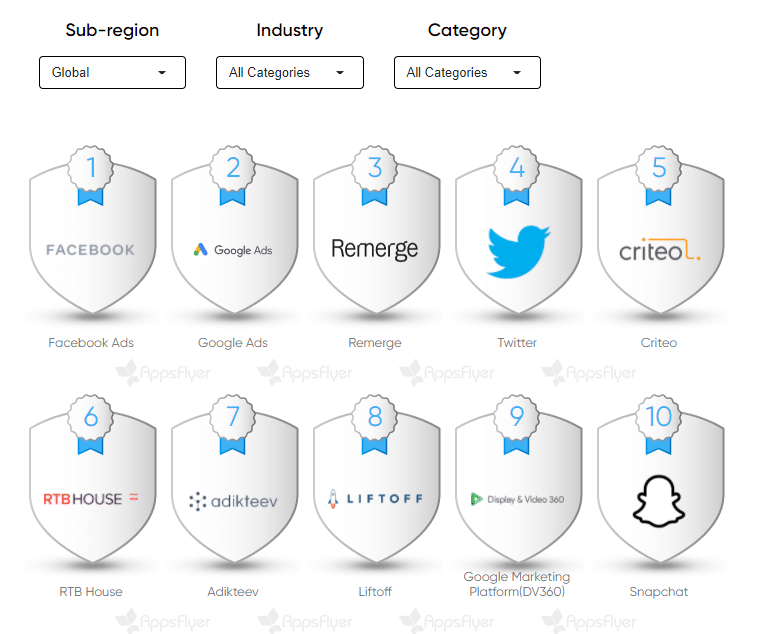Open the Category All Categories dropdown

(x=467, y=72)
